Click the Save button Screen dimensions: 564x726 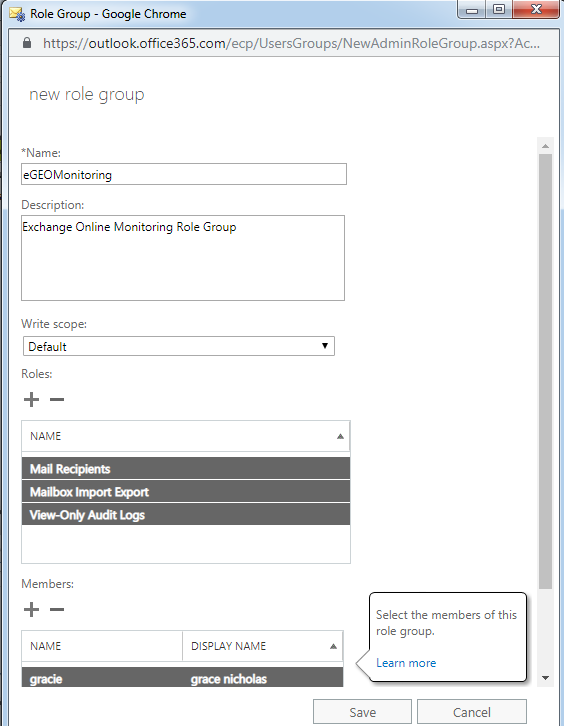click(362, 712)
